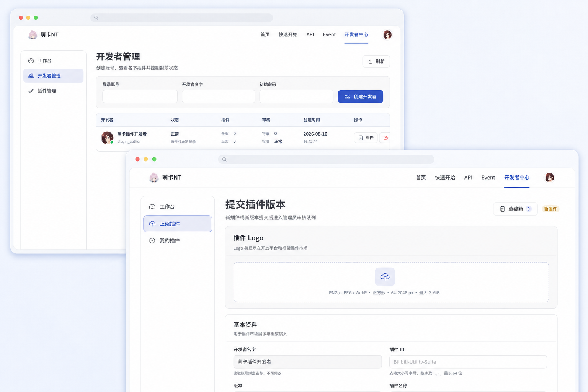Viewport: 588px width, 392px height.
Task: Click the dashed Logo upload drop zone
Action: click(x=391, y=282)
